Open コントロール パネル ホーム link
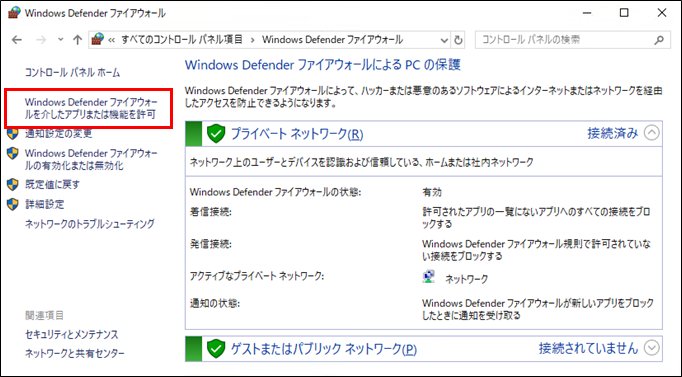 click(72, 73)
